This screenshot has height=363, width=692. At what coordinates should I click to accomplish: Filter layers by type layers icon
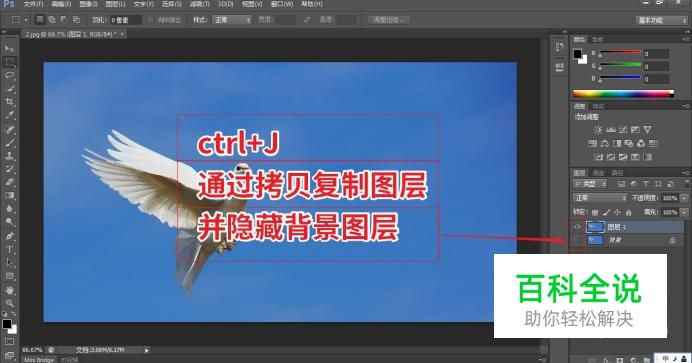click(646, 184)
